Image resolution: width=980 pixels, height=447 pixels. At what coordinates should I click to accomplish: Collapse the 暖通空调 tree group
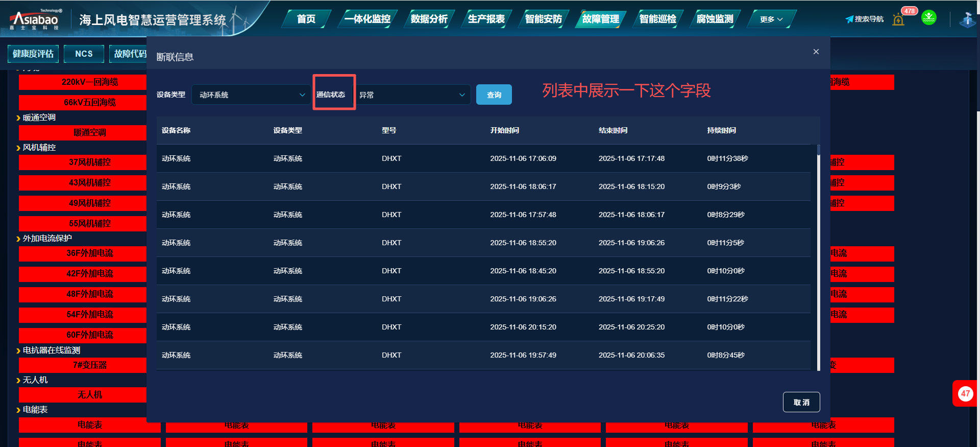tap(18, 118)
